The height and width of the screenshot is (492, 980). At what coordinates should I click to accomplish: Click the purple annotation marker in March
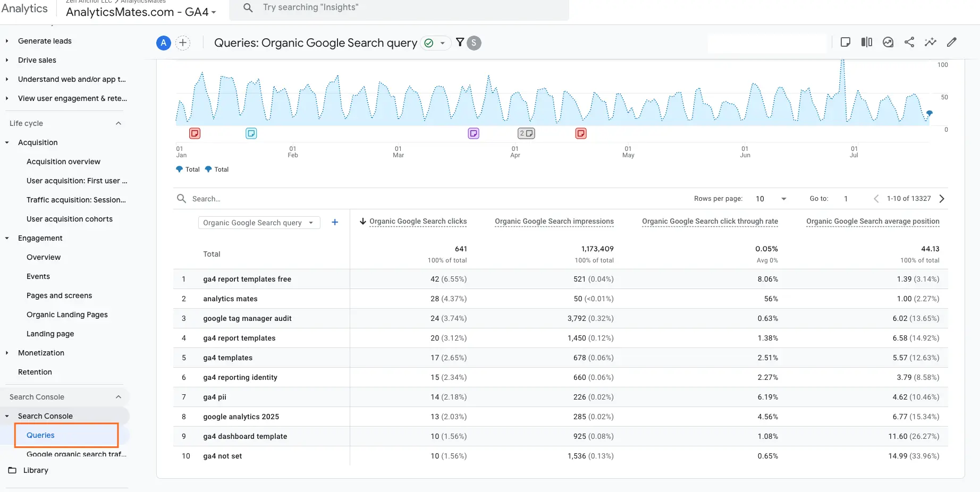click(474, 133)
